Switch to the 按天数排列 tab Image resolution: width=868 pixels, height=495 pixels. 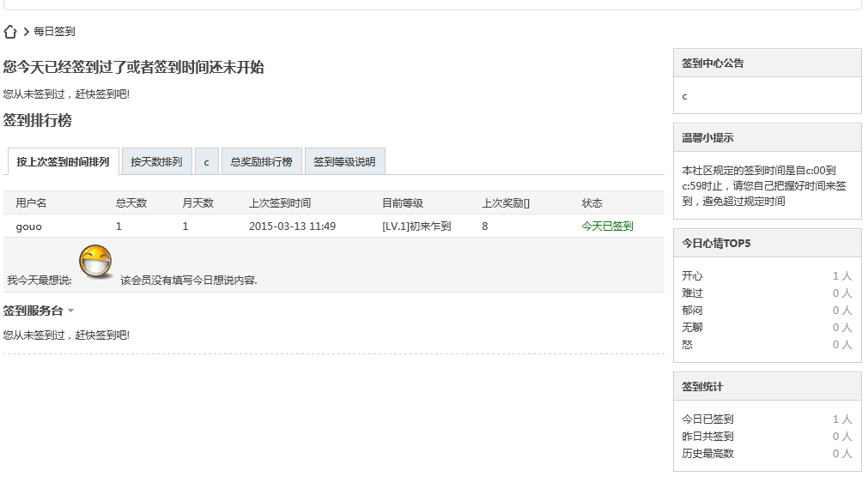coord(156,161)
